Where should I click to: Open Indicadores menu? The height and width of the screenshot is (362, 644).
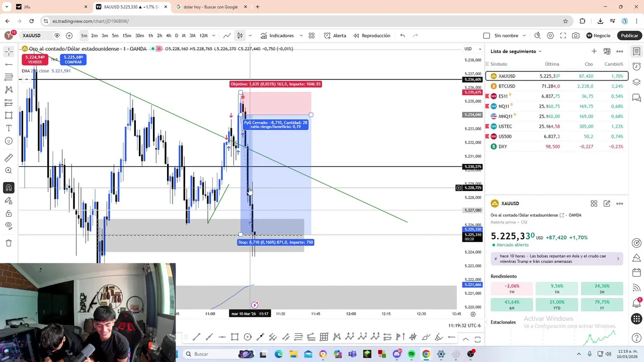click(x=277, y=36)
